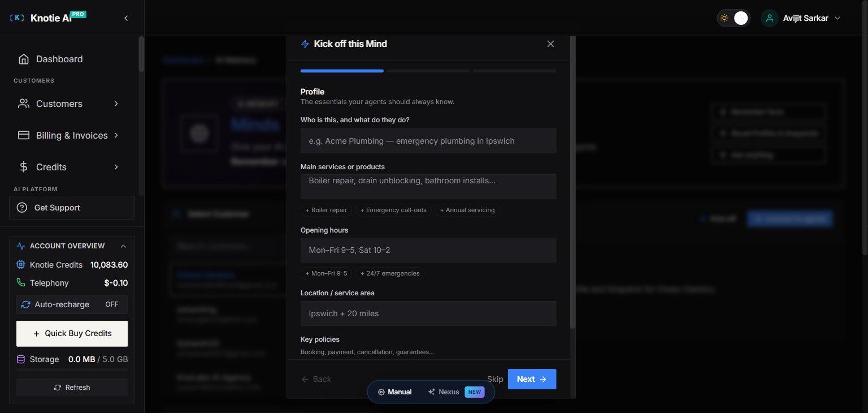Screen dimensions: 868x413
Task: Toggle the light/dark theme switch
Action: pos(734,18)
